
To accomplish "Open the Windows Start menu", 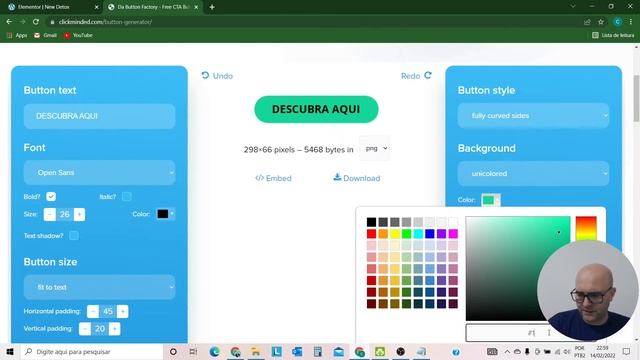I will pyautogui.click(x=10, y=351).
